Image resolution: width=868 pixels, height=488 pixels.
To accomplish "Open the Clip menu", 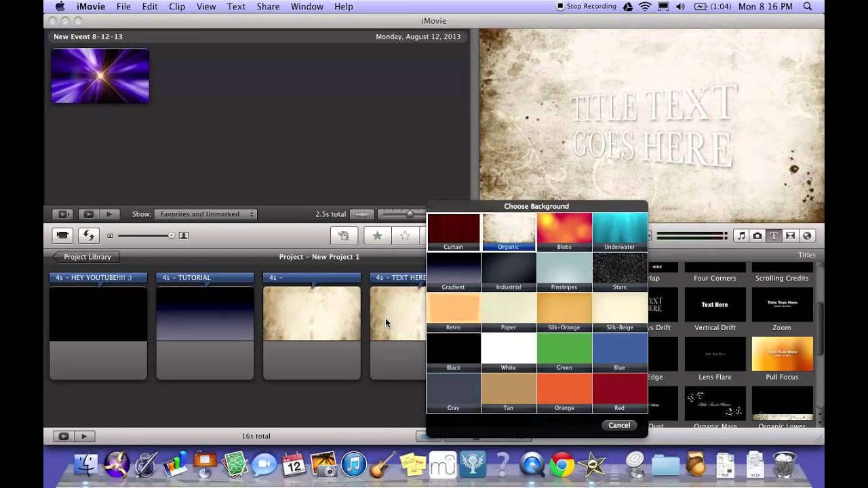I will [x=177, y=6].
